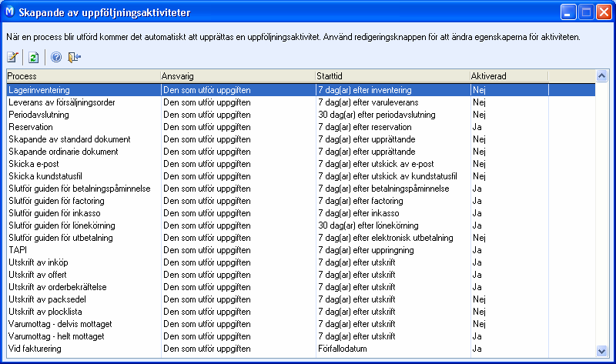Select Varumottag - helt mottaget row
Screen dimensions: 616x364
pyautogui.click(x=300, y=336)
